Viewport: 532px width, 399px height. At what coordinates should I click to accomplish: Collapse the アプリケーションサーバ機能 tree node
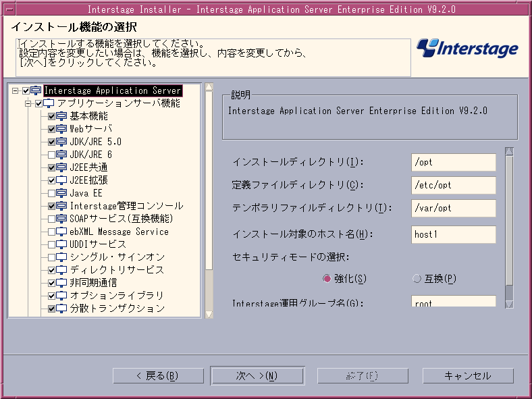(28, 104)
